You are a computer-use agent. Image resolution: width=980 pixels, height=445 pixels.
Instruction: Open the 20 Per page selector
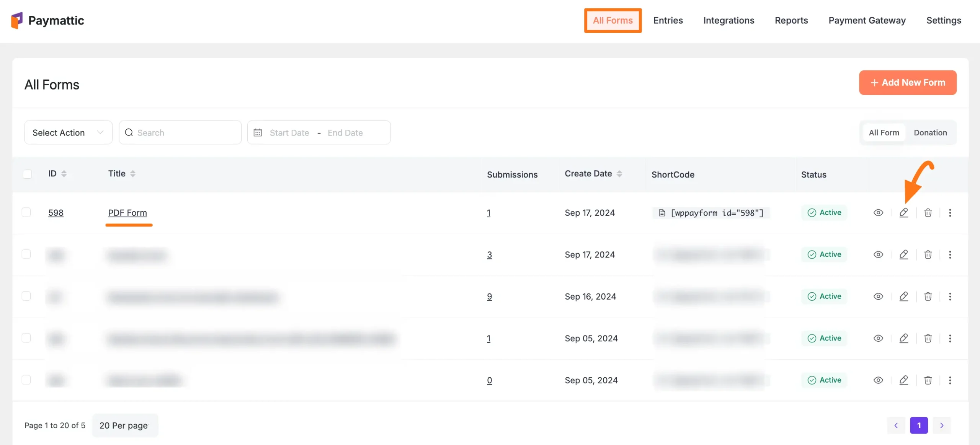(125, 425)
